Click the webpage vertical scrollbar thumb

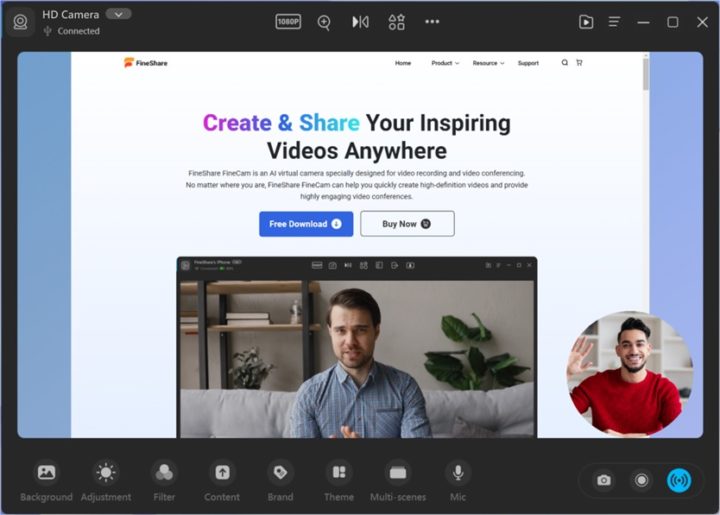(646, 73)
